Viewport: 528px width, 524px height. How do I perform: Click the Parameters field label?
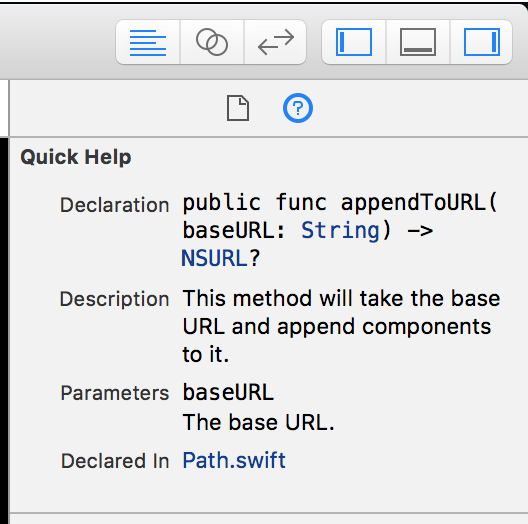115,393
